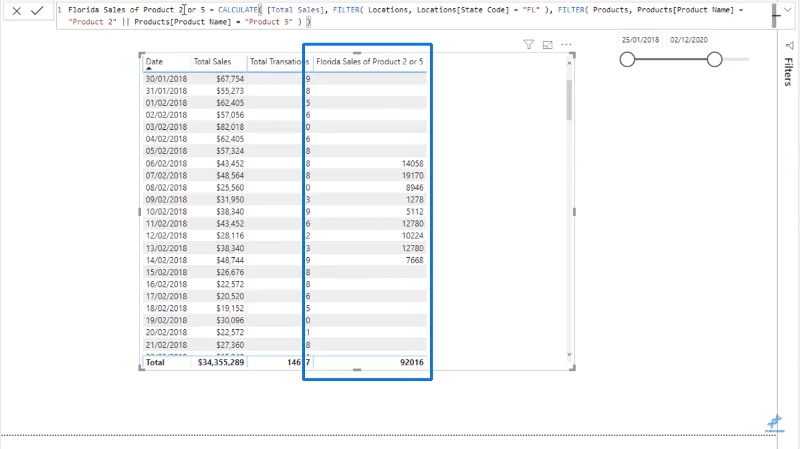Sort by the Date column header

154,62
